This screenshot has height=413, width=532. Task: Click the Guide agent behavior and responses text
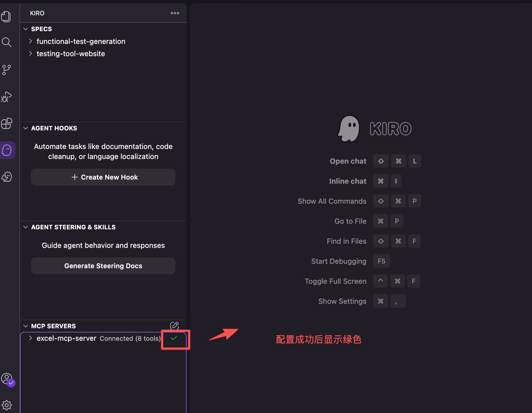click(x=103, y=245)
